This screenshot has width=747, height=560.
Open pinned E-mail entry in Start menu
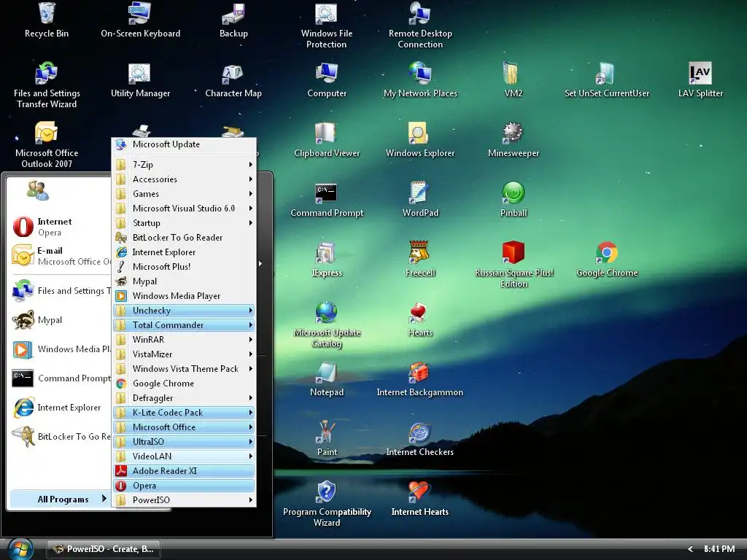[61, 256]
